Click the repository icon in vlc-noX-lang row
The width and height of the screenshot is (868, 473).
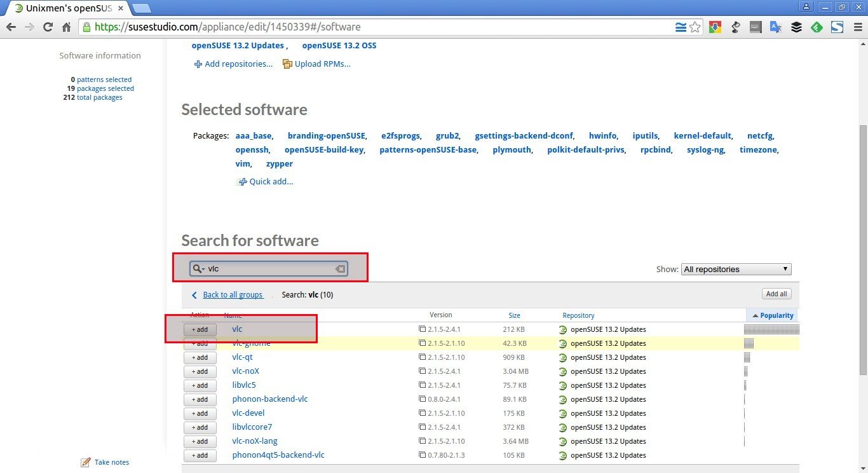coord(562,441)
